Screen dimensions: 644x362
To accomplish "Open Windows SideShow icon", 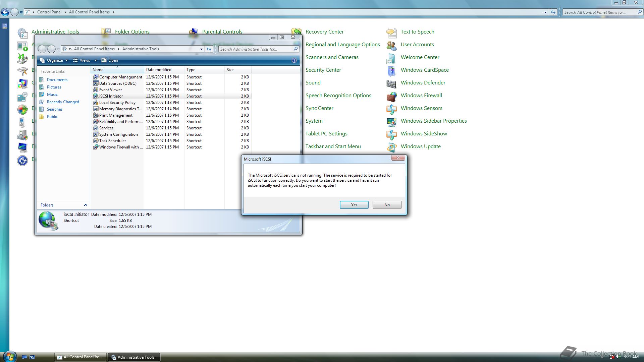I will 391,134.
